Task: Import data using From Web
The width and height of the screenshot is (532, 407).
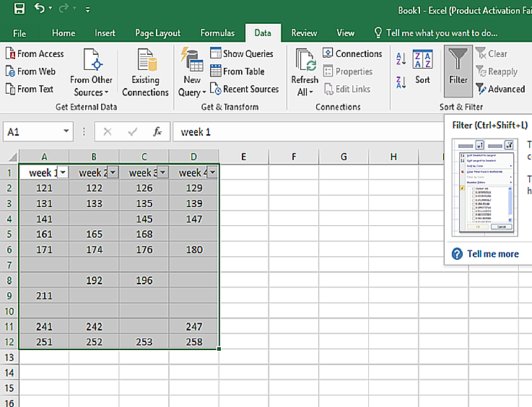Action: (x=30, y=71)
